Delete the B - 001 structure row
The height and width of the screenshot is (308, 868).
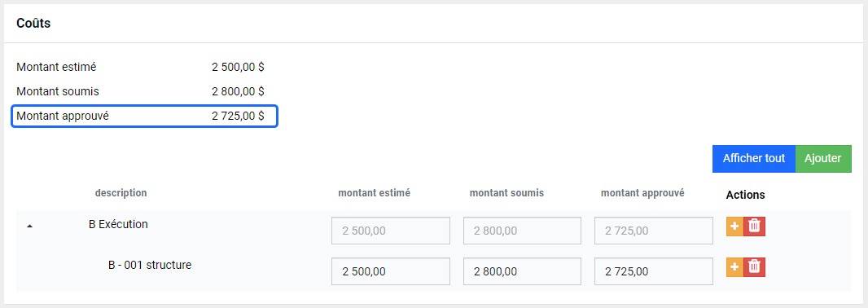(x=754, y=267)
